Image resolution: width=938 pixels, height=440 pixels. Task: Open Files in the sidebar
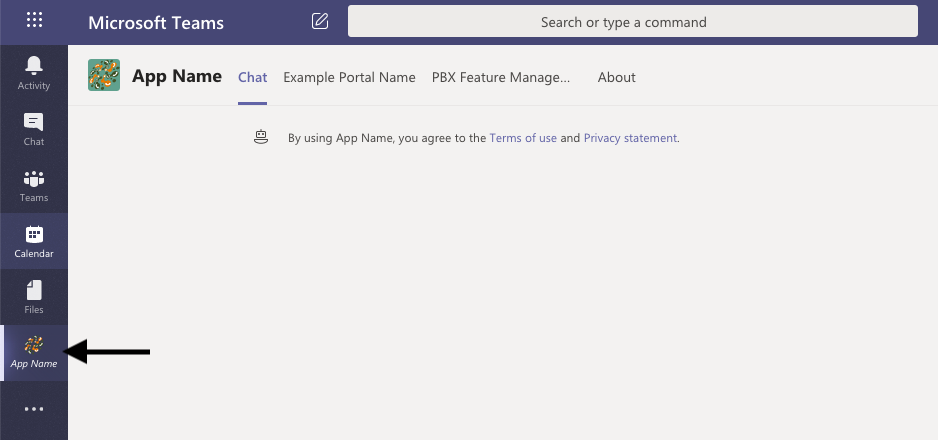click(34, 297)
